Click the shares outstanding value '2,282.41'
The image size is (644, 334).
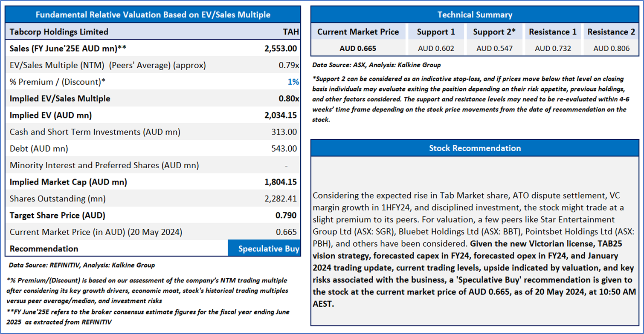click(x=281, y=199)
